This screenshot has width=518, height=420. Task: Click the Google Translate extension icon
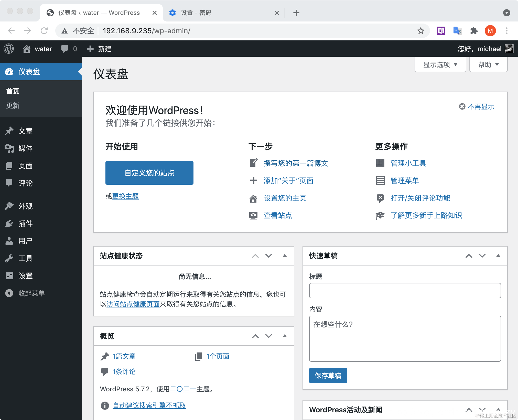coord(457,31)
